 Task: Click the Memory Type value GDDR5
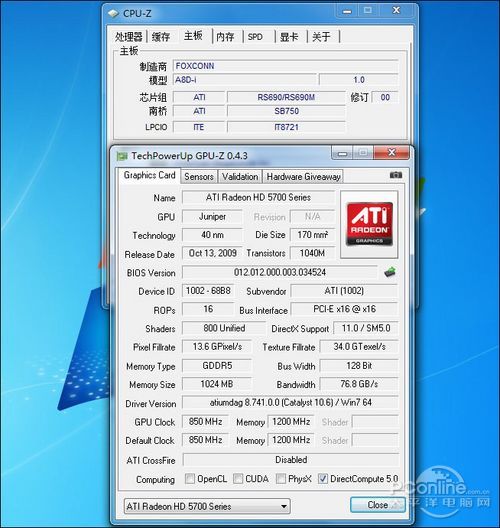coord(217,365)
